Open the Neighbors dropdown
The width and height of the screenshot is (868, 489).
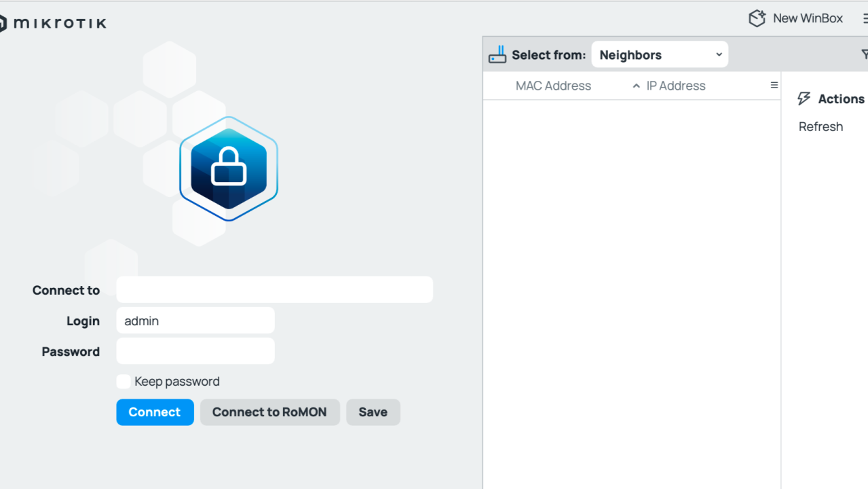click(x=660, y=55)
